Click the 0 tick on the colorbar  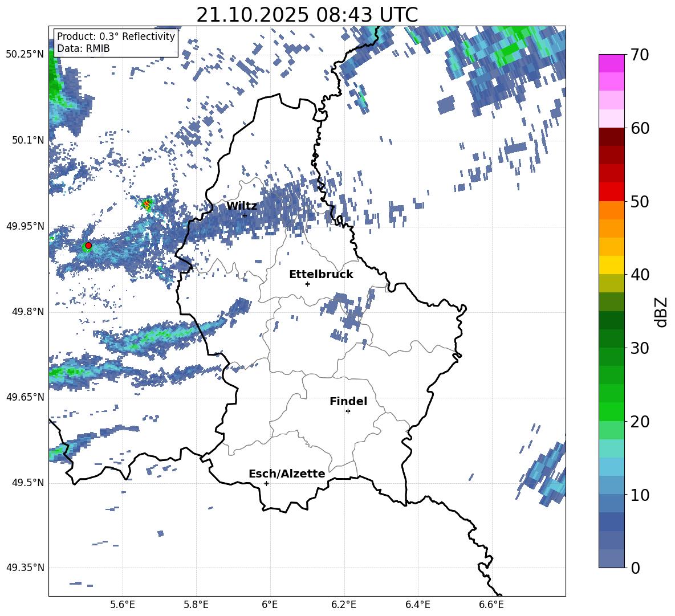pos(635,568)
